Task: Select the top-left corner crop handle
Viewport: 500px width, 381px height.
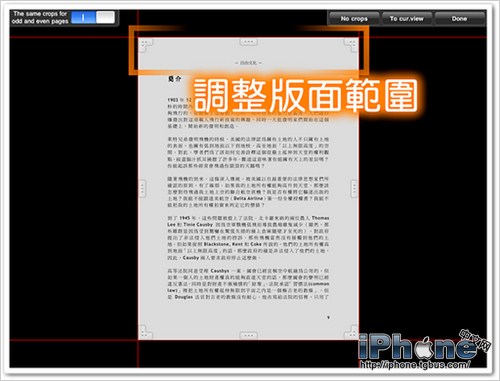Action: pyautogui.click(x=146, y=45)
